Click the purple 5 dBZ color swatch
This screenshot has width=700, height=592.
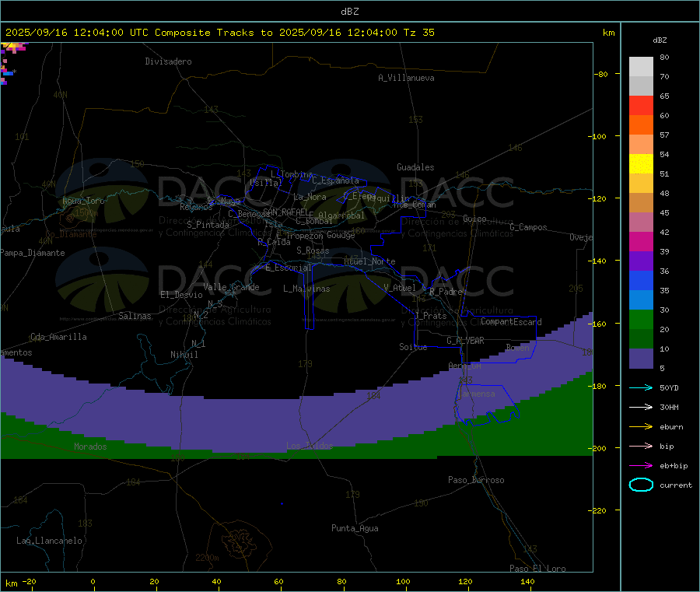coord(641,359)
